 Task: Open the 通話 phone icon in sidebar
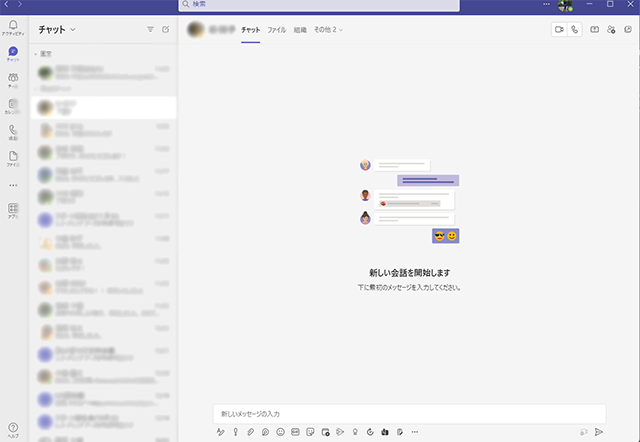point(13,133)
